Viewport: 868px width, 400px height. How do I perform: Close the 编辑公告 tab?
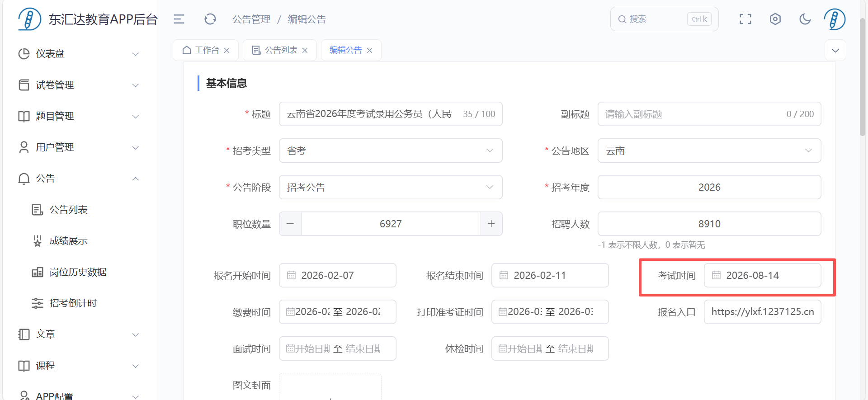pos(370,50)
